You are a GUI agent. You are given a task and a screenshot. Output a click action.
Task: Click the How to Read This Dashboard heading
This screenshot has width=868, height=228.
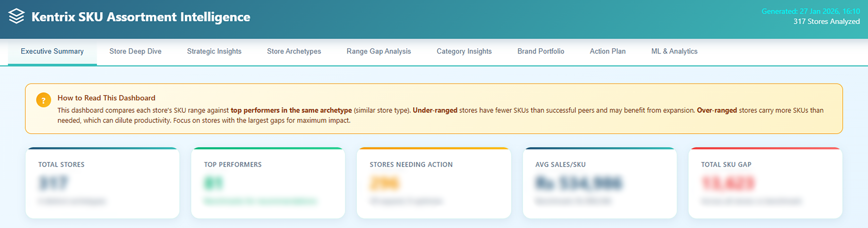coord(106,98)
